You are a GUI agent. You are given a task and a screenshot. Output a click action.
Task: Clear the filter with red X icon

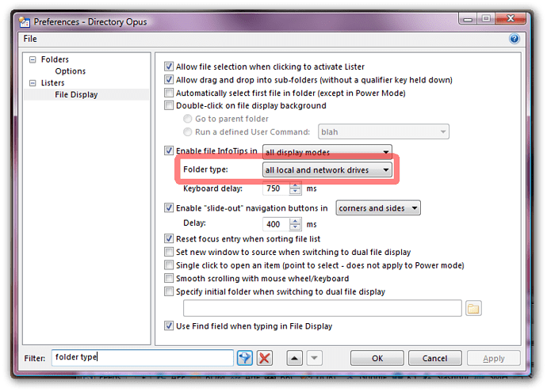point(265,358)
